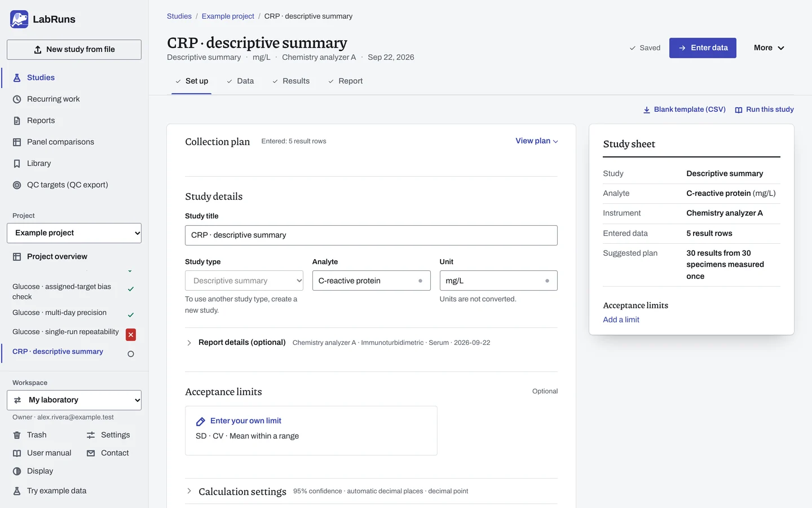Open the Run this study link

(765, 110)
